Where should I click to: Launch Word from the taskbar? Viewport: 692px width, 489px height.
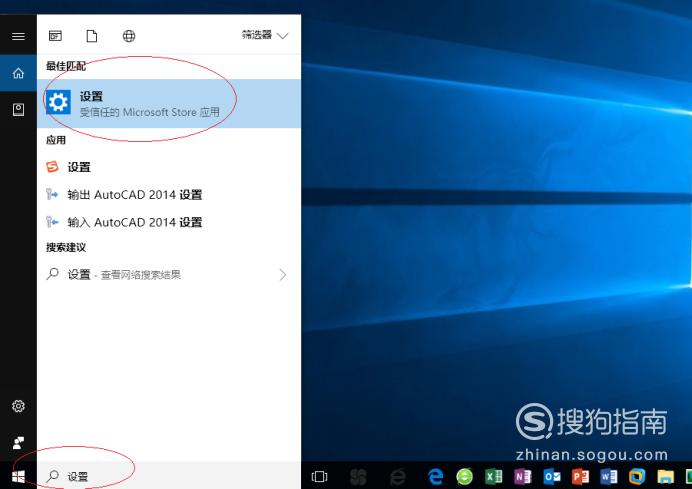pos(609,477)
